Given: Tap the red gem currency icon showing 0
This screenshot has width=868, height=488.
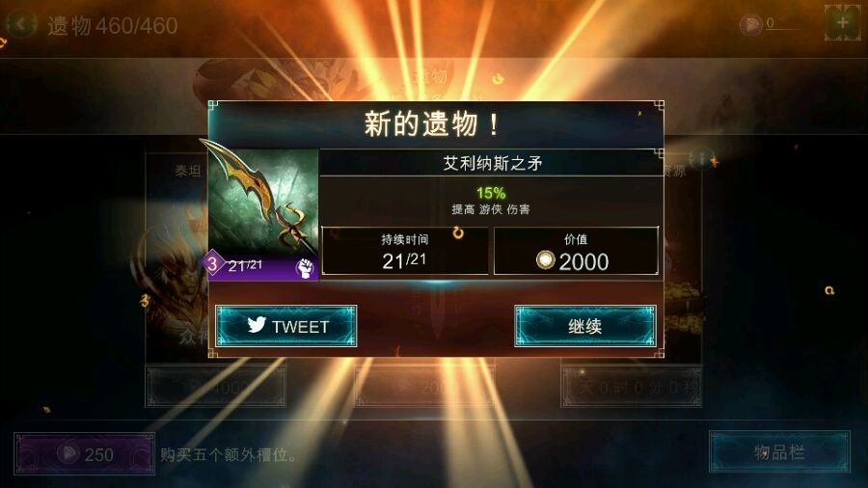Looking at the screenshot, I should tap(751, 24).
